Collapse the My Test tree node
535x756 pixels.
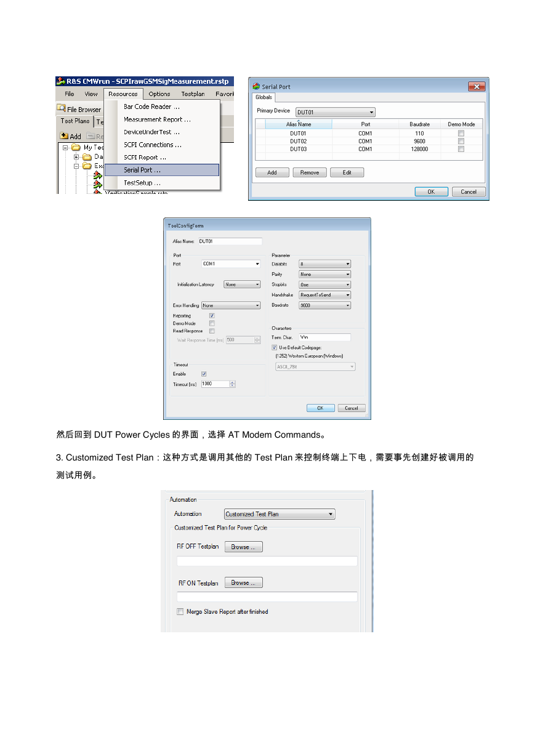pos(65,148)
